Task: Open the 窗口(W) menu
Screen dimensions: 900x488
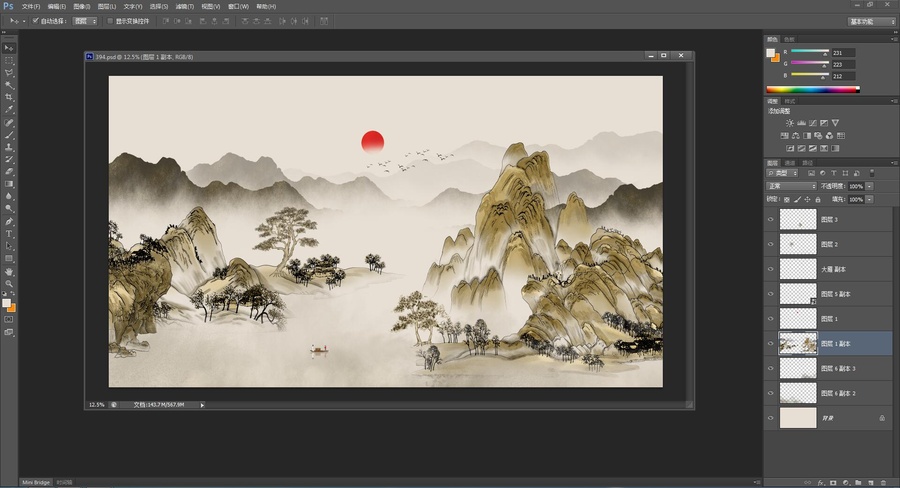Action: pyautogui.click(x=238, y=6)
